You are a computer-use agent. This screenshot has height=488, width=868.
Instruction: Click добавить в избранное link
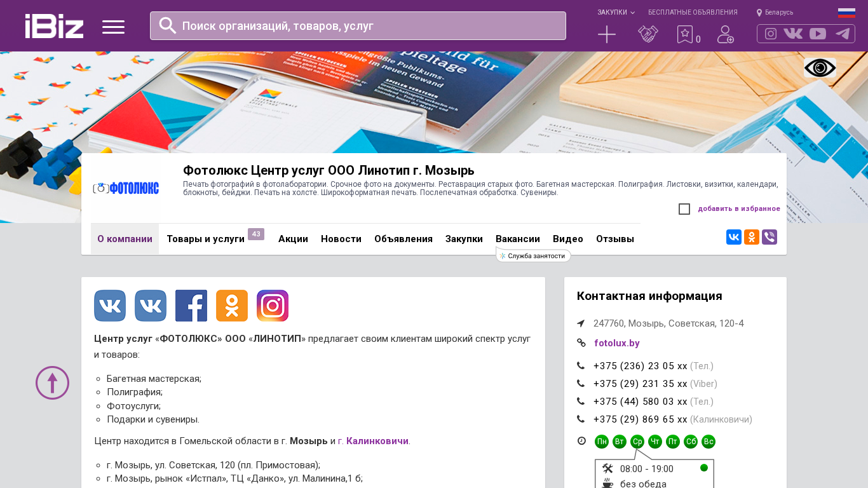(x=739, y=209)
